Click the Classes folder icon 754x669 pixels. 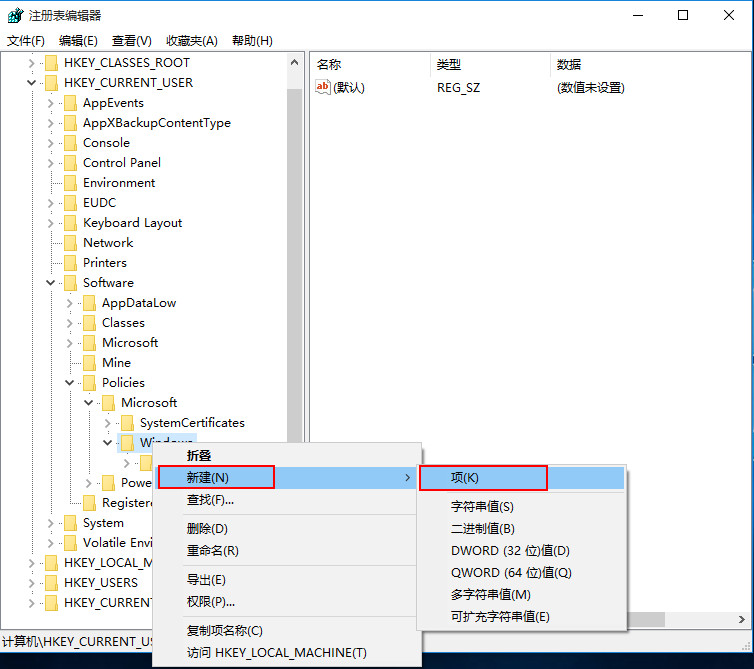tap(89, 323)
